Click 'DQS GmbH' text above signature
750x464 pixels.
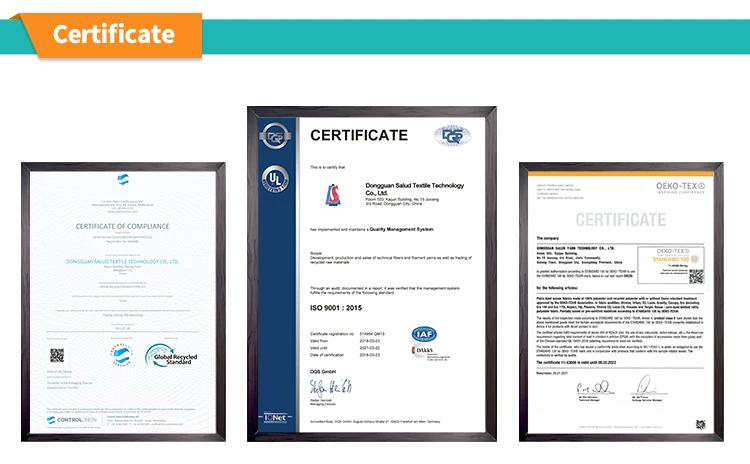click(323, 372)
